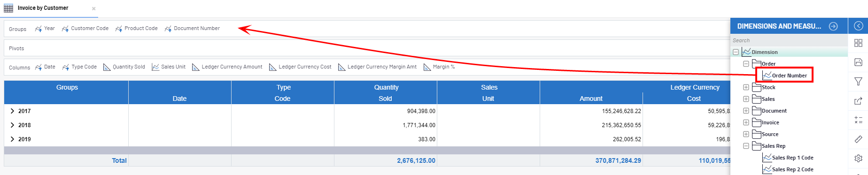Open the settings gear in right sidebar

point(858,158)
